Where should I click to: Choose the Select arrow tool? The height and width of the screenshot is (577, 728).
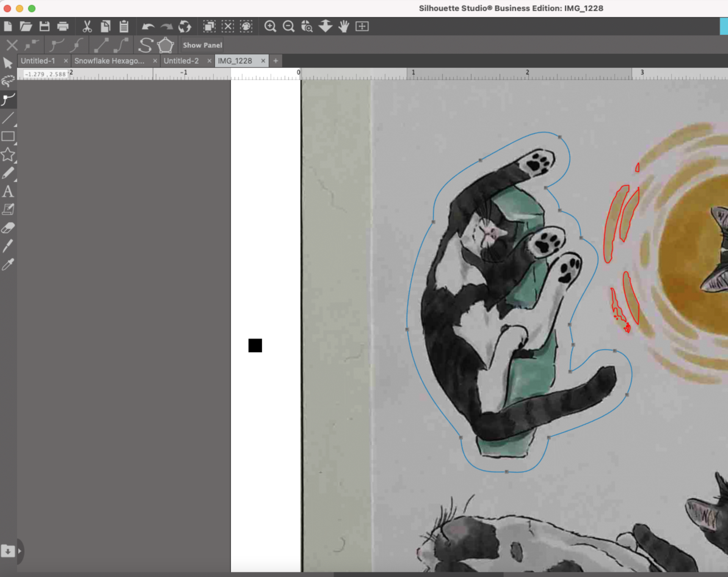click(8, 63)
